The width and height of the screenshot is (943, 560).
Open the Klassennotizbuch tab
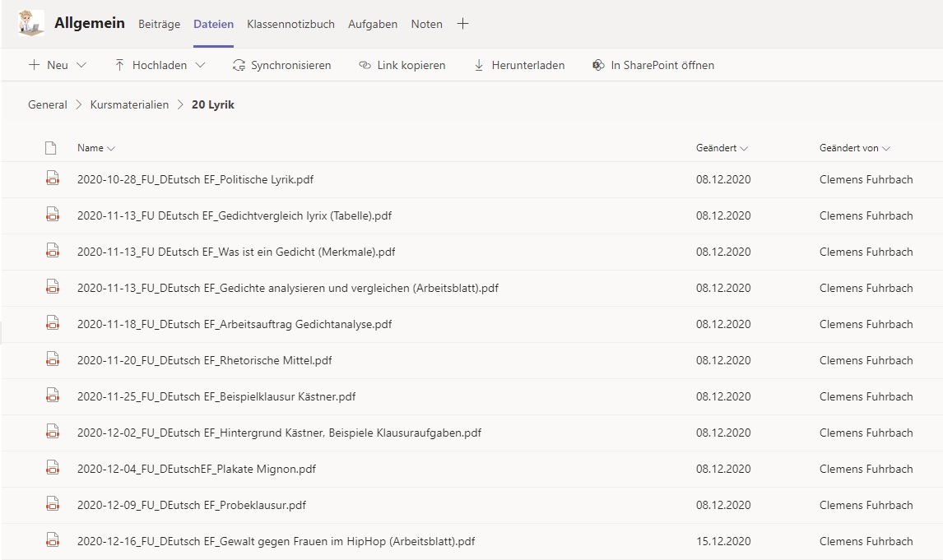point(290,24)
